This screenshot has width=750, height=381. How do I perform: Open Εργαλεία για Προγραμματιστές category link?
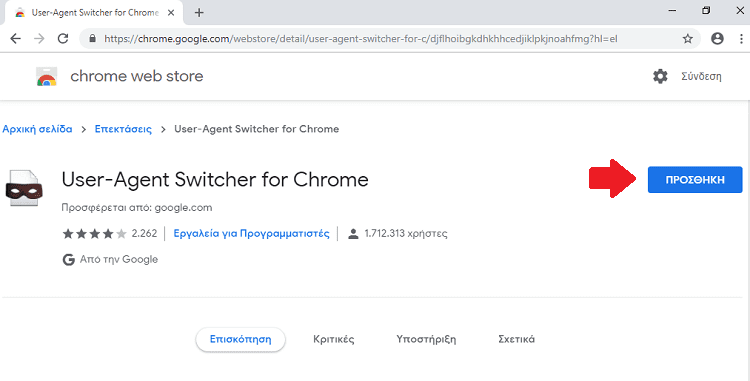(251, 234)
